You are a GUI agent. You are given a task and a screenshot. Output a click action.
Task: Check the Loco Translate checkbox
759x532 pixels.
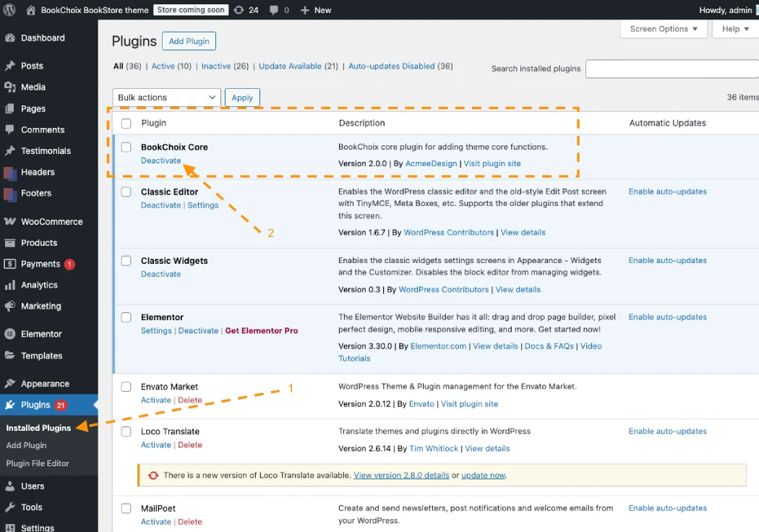pyautogui.click(x=126, y=432)
